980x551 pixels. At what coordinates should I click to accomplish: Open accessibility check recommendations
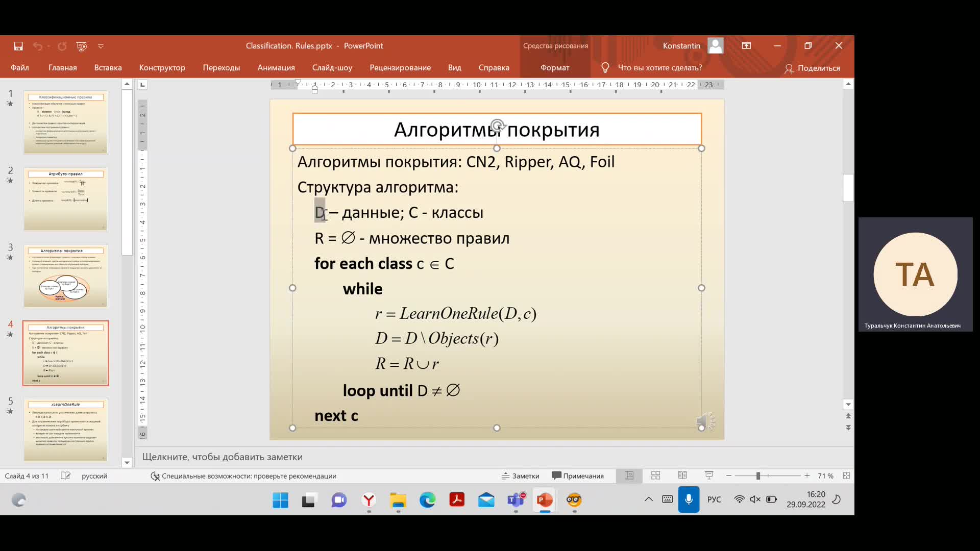[243, 476]
